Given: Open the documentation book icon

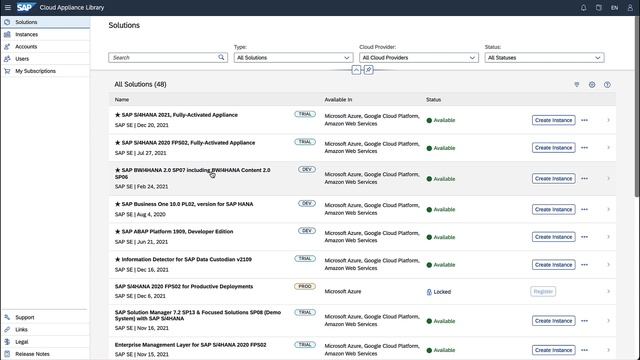Looking at the screenshot, I should [x=598, y=7].
